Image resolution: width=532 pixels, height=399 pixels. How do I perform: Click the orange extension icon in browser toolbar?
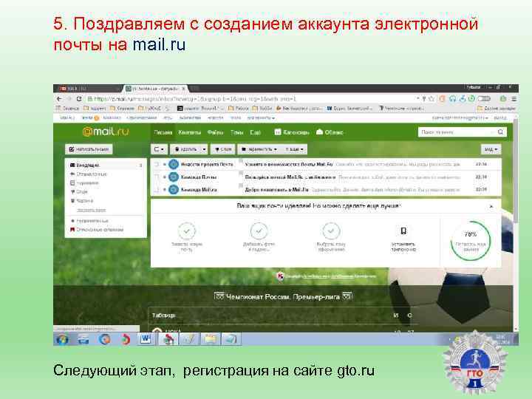[442, 99]
